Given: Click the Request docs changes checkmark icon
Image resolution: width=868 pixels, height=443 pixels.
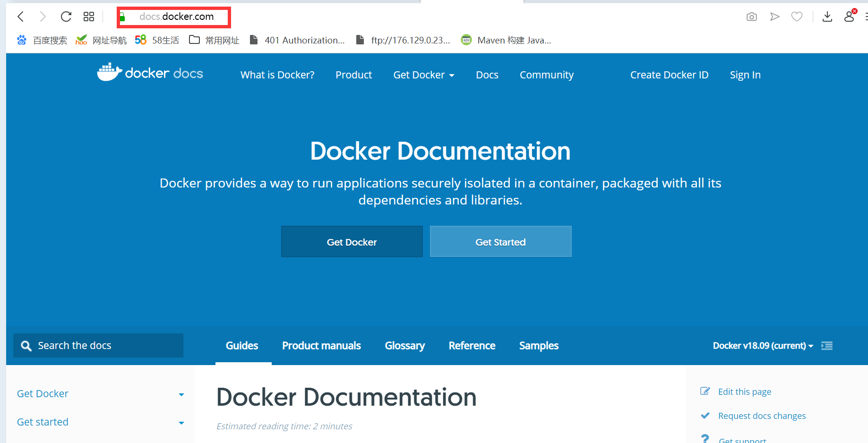Looking at the screenshot, I should point(705,416).
